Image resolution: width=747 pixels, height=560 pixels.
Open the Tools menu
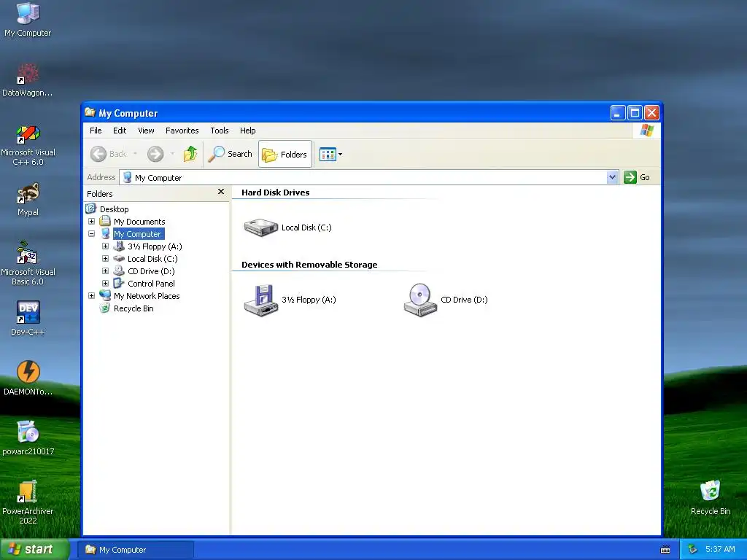[220, 131]
